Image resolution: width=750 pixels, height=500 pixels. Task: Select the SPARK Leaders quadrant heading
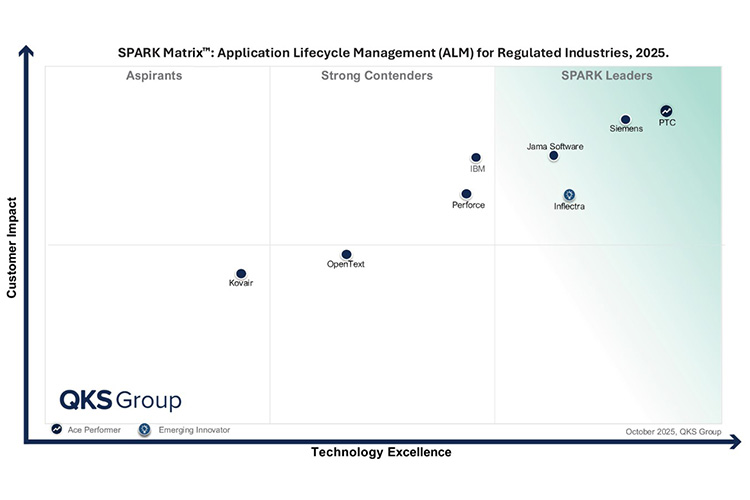click(607, 76)
